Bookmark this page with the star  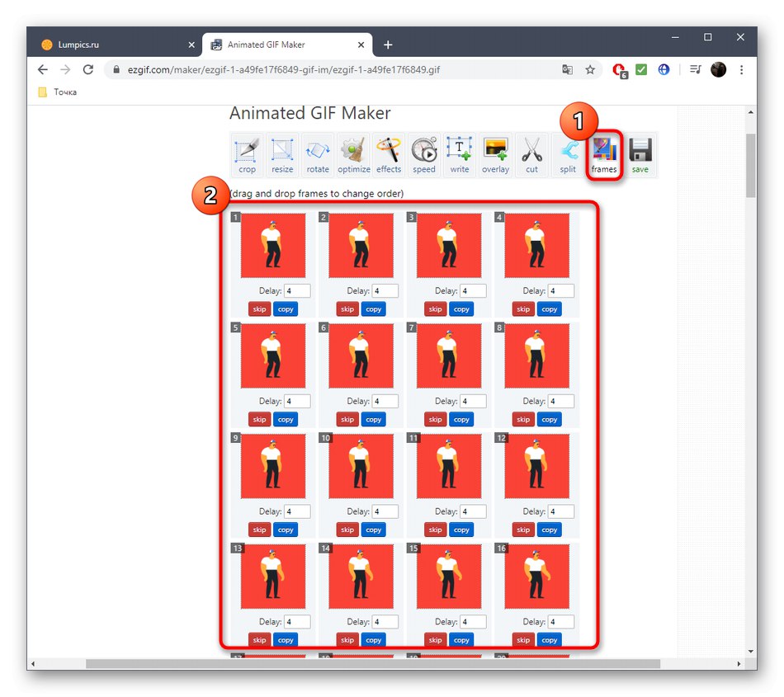590,69
